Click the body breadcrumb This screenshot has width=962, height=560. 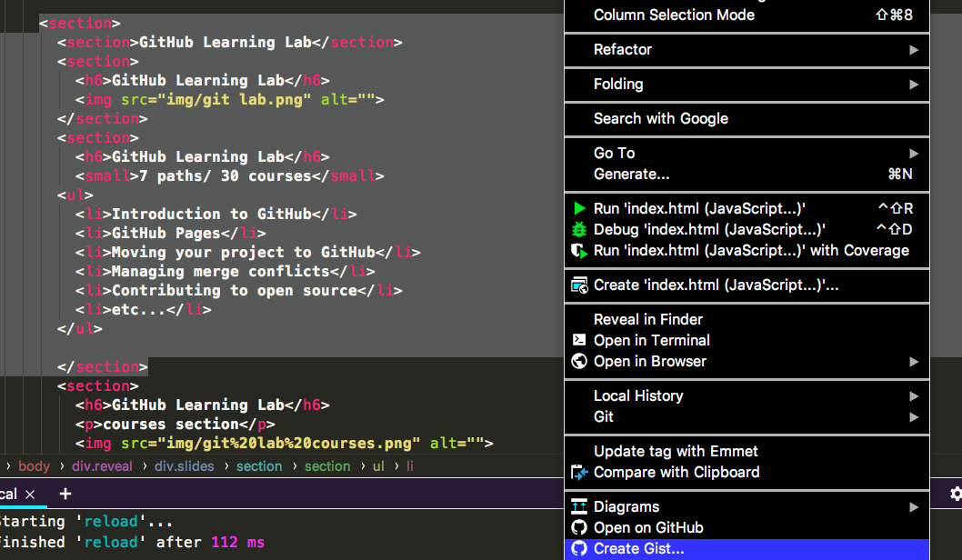pos(34,466)
